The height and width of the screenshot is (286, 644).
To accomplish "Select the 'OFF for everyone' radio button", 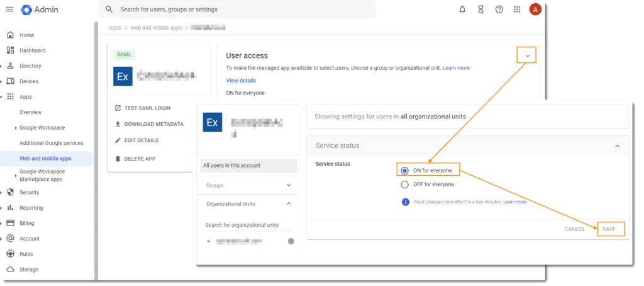I will click(404, 185).
